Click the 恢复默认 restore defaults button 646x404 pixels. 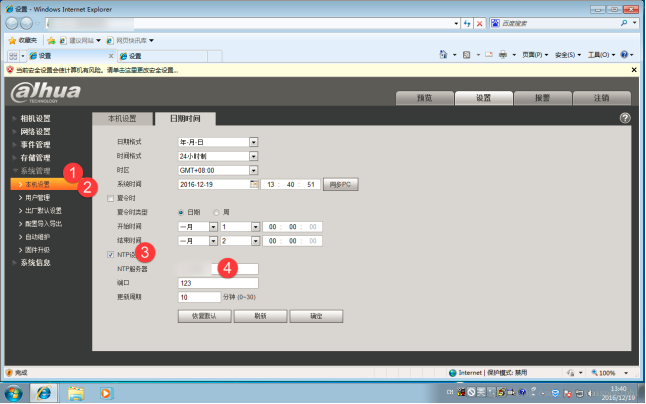click(204, 315)
